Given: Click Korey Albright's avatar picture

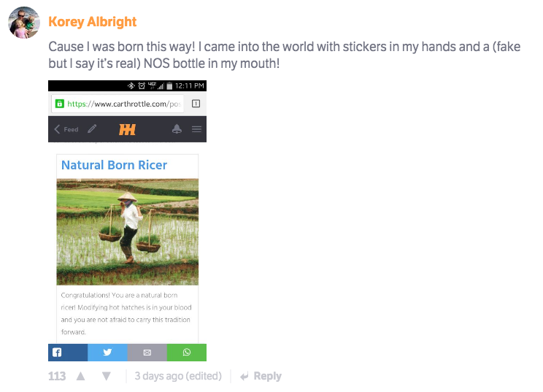Looking at the screenshot, I should click(24, 23).
